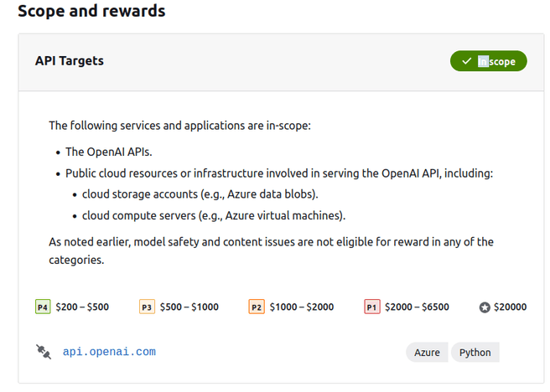Open the api.openai.com target link
This screenshot has width=550, height=392.
coord(109,352)
